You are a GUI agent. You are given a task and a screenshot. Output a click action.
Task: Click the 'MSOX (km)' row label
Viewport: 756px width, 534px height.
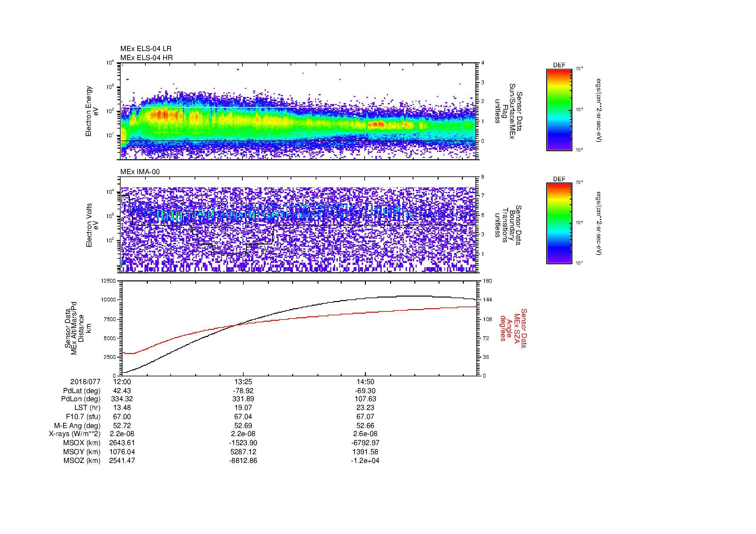(82, 443)
